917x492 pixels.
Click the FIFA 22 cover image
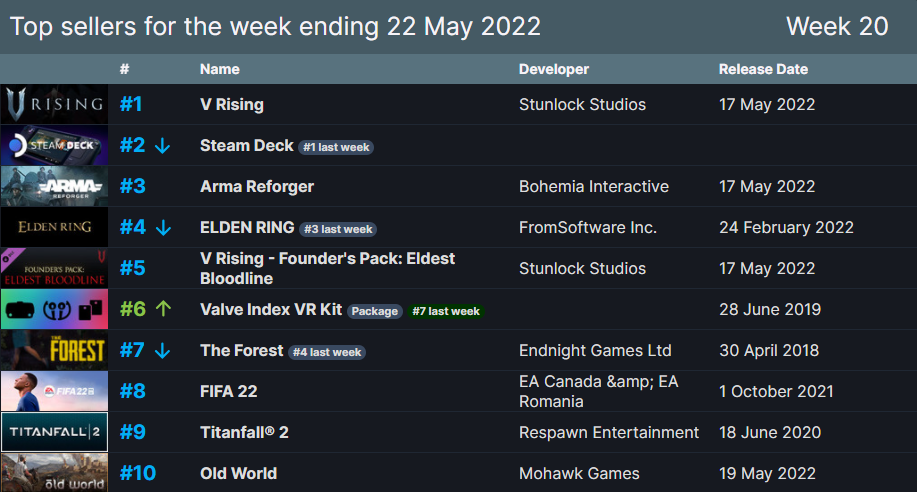tap(54, 391)
